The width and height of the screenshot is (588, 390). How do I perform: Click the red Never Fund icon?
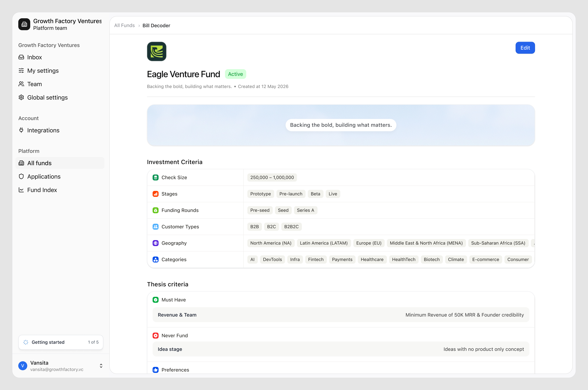tap(156, 336)
